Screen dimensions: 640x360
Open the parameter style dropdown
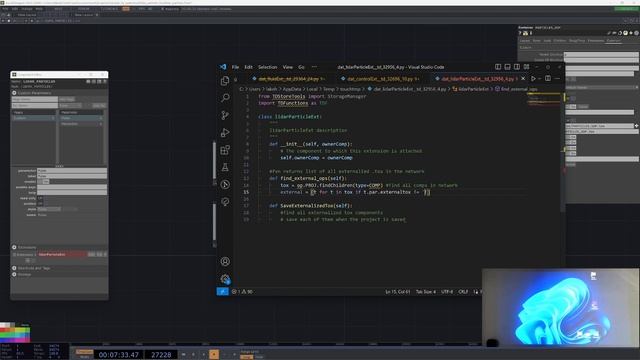(x=49, y=209)
